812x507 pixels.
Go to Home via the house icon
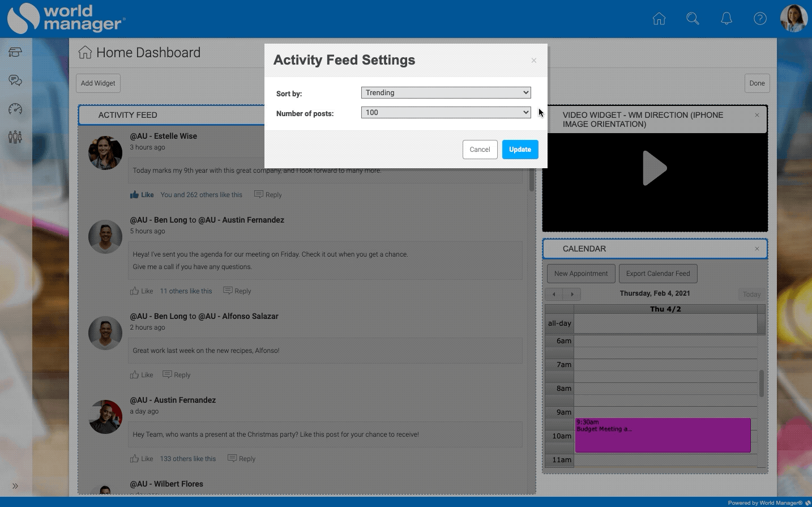[659, 19]
